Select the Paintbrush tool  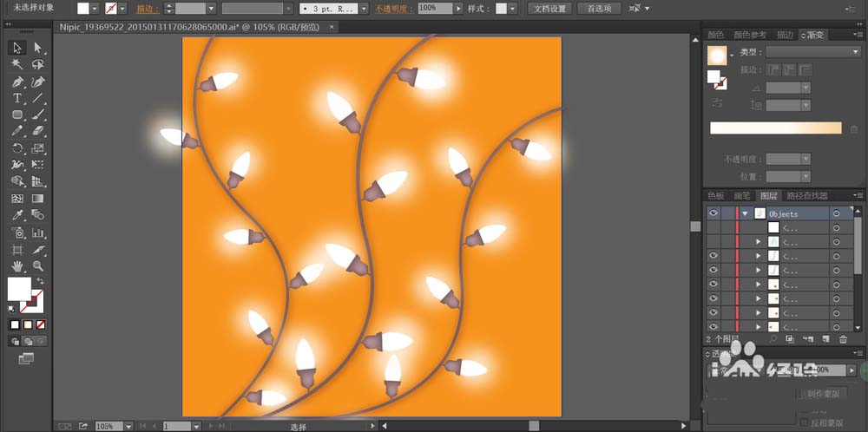[x=37, y=115]
